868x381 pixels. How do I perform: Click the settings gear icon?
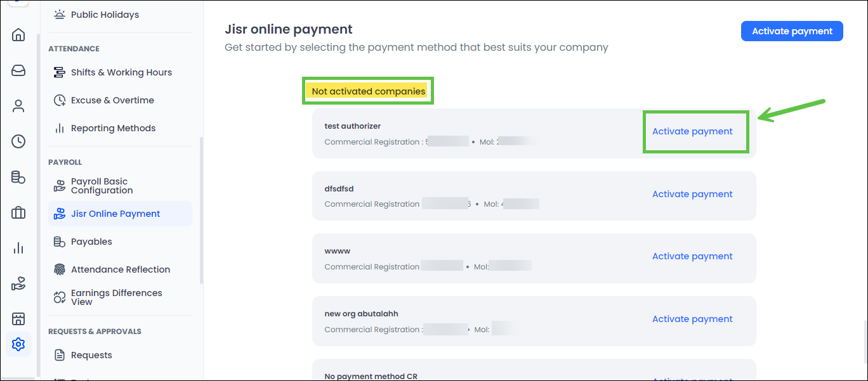[18, 344]
